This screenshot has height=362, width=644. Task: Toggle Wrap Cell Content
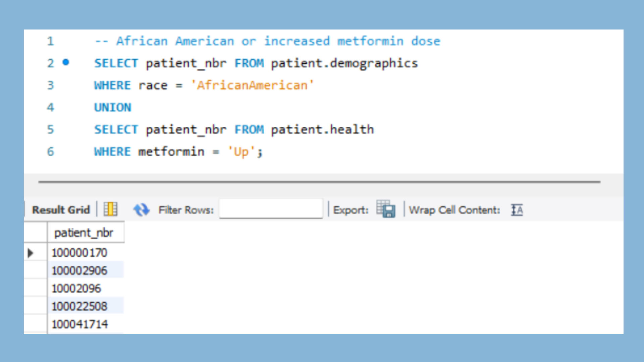517,210
